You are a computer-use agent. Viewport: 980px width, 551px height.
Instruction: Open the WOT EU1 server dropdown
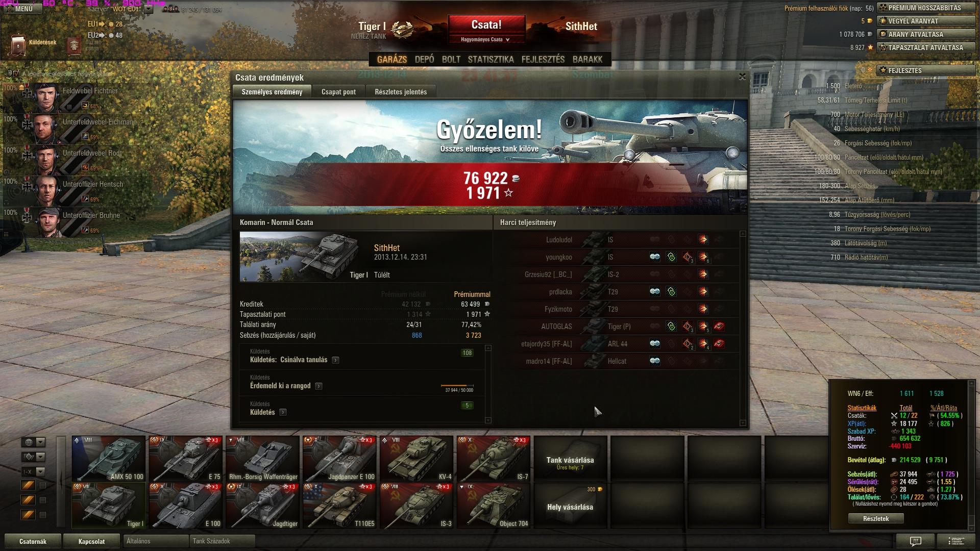click(x=148, y=9)
